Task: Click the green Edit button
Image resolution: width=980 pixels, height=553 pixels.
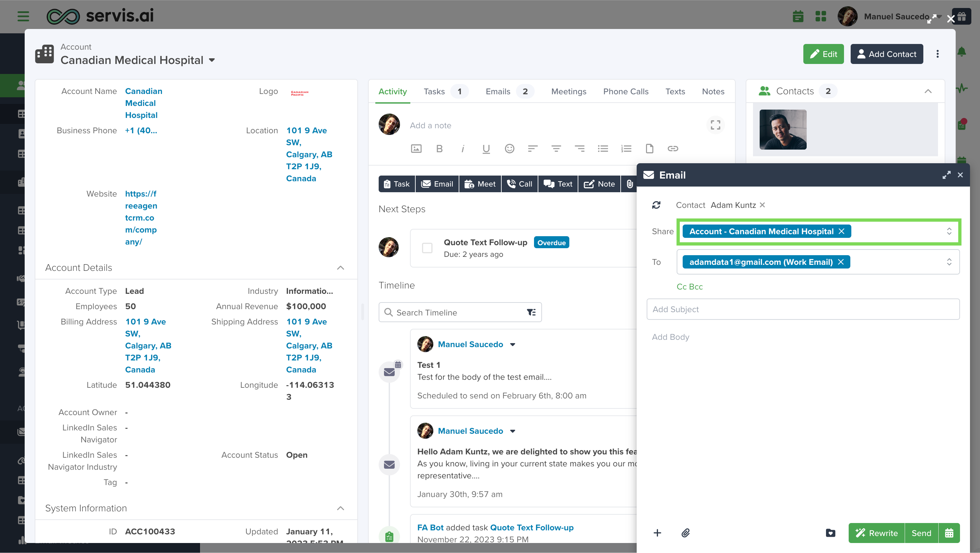Action: pos(823,54)
